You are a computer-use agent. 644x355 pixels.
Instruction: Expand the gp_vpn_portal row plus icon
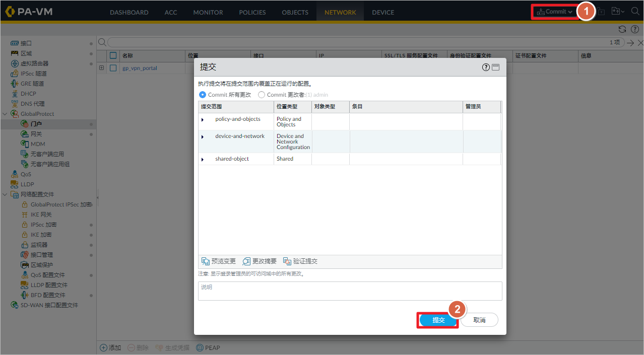[102, 68]
